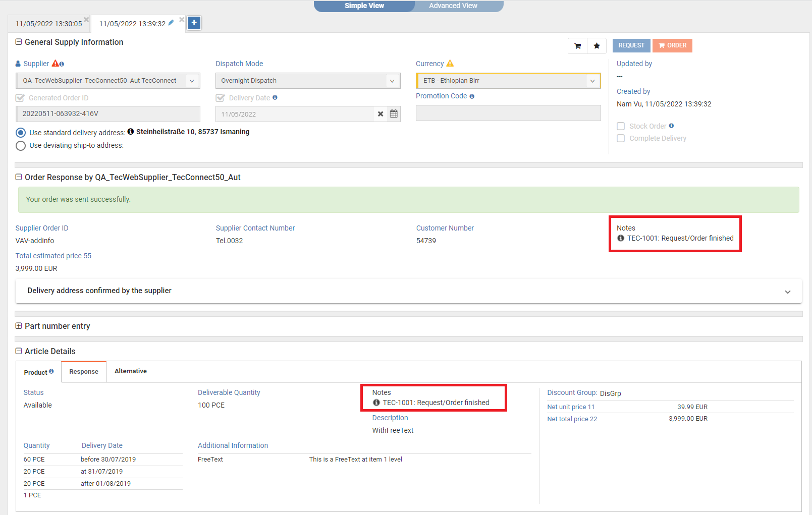Open the Alternative tab
The width and height of the screenshot is (812, 515).
point(130,371)
